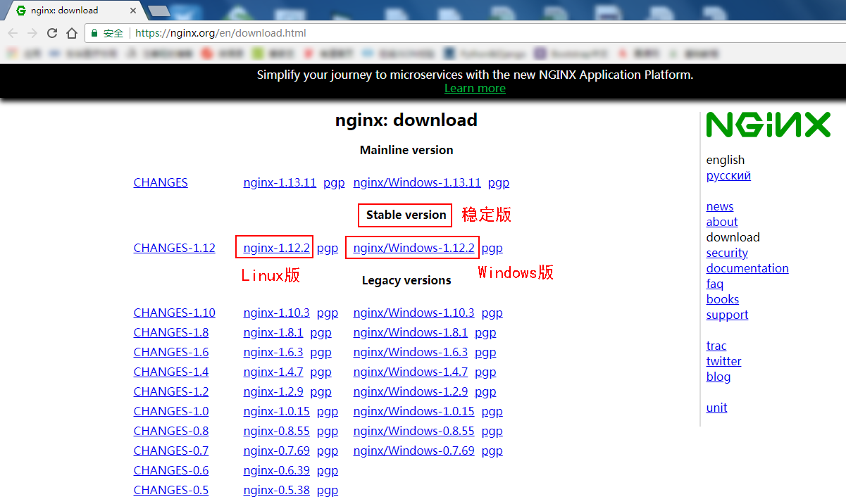This screenshot has height=504, width=846.
Task: Click the 安全 padlock to view site security
Action: coord(94,32)
